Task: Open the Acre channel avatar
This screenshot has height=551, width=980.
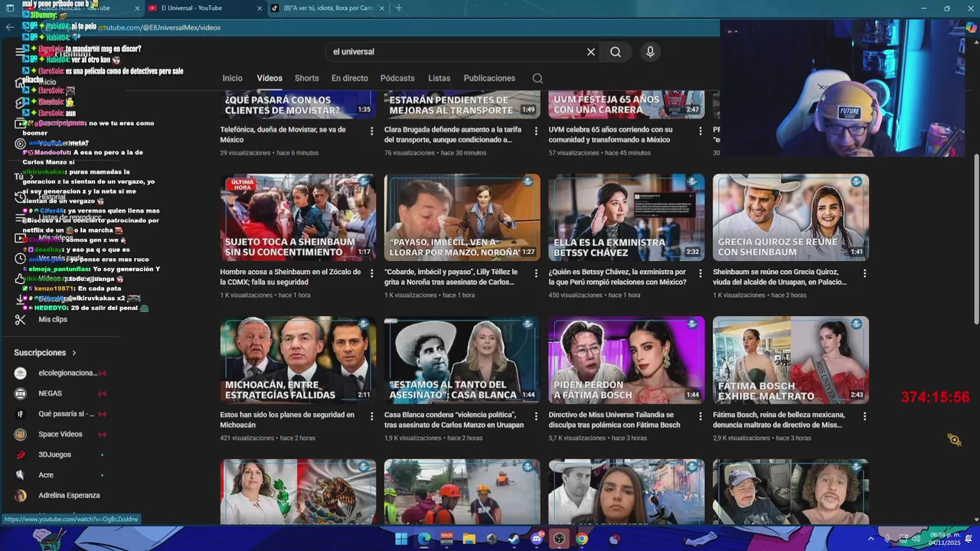Action: coord(21,474)
